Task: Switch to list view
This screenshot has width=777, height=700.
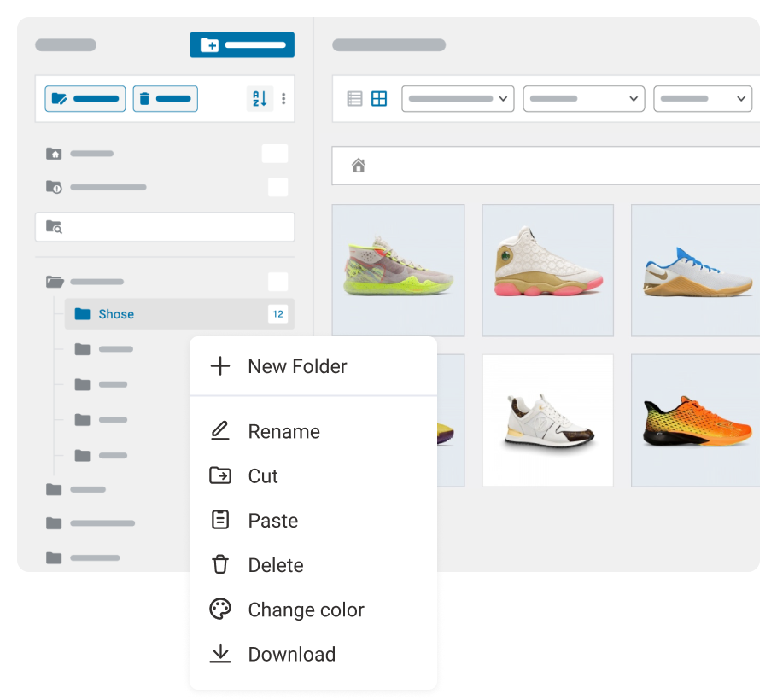Action: click(359, 98)
